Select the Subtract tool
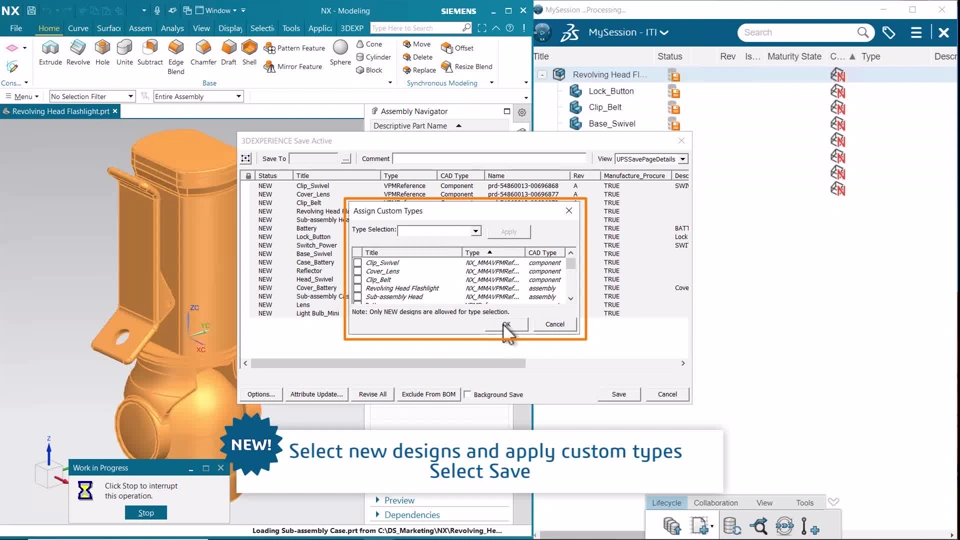Viewport: 960px width, 540px height. 150,53
